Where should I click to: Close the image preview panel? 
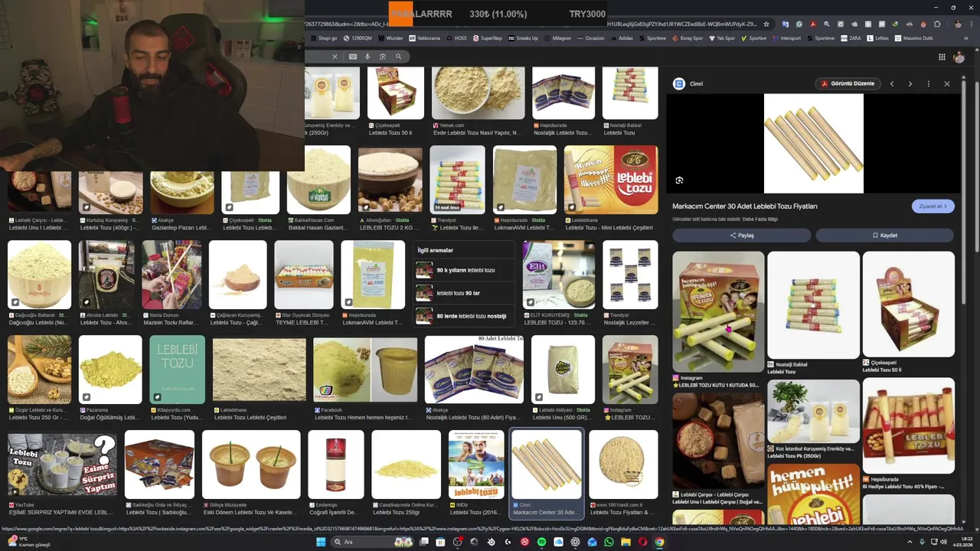coord(947,83)
